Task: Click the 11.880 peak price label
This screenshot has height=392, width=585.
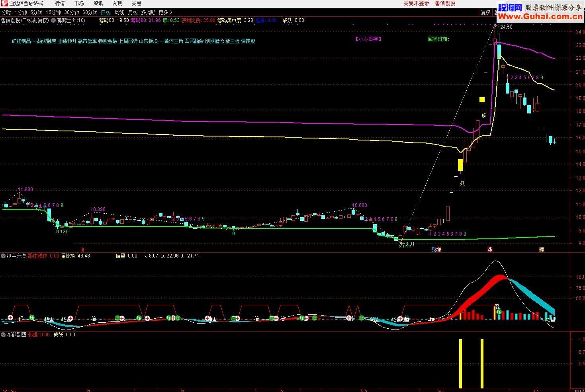Action: pos(25,189)
